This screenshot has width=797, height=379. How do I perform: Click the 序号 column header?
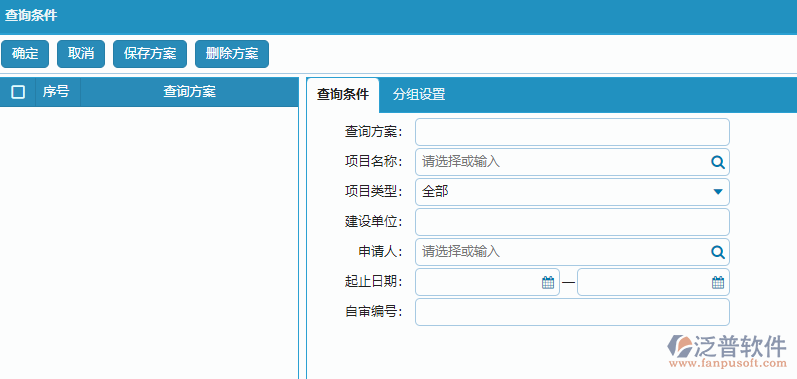pyautogui.click(x=56, y=92)
